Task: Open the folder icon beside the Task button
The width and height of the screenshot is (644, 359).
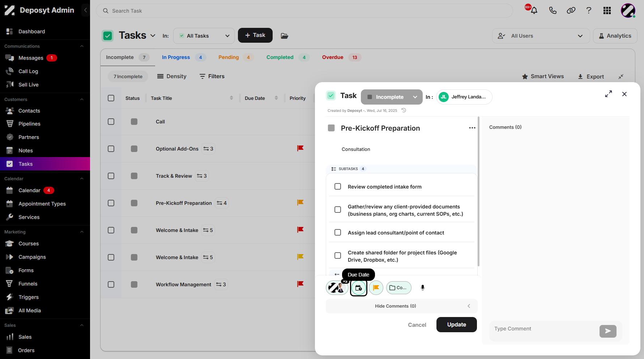Action: (x=285, y=36)
